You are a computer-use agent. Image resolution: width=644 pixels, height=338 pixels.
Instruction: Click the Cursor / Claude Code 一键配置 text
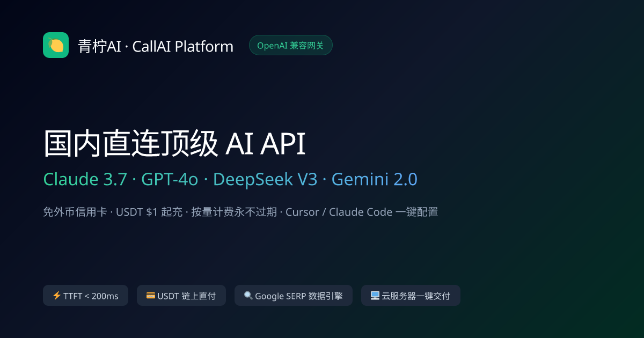[362, 212]
